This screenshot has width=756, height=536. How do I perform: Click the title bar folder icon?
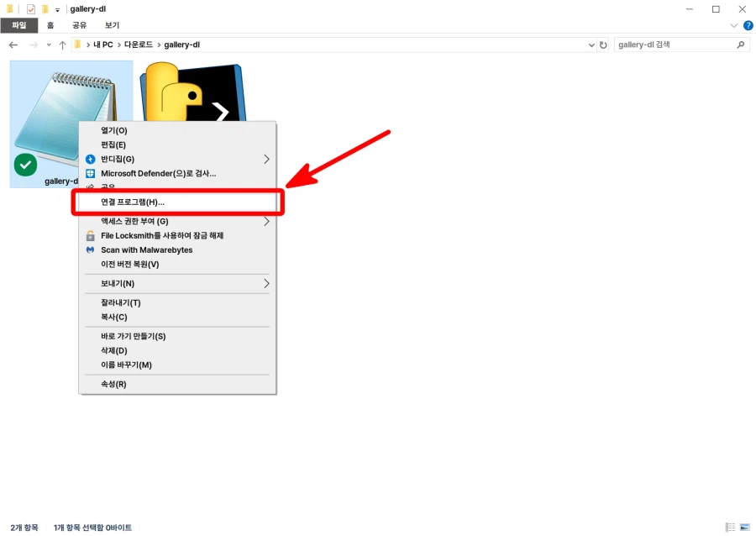click(x=9, y=9)
